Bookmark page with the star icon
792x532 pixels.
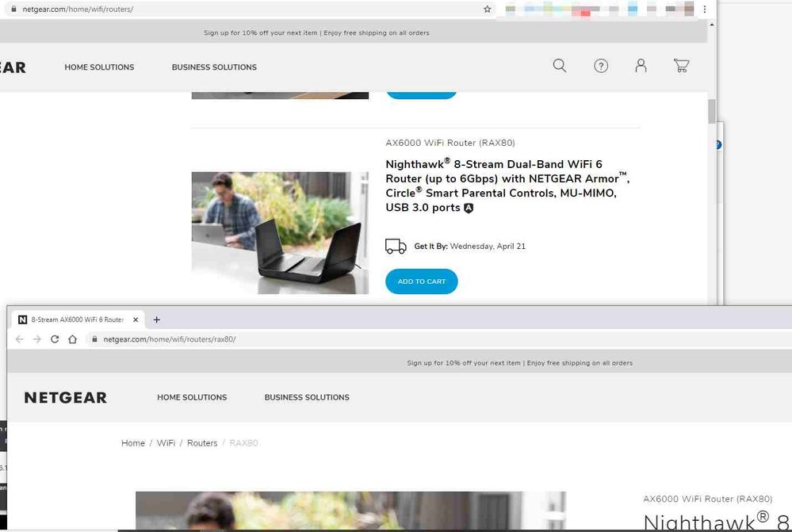488,10
